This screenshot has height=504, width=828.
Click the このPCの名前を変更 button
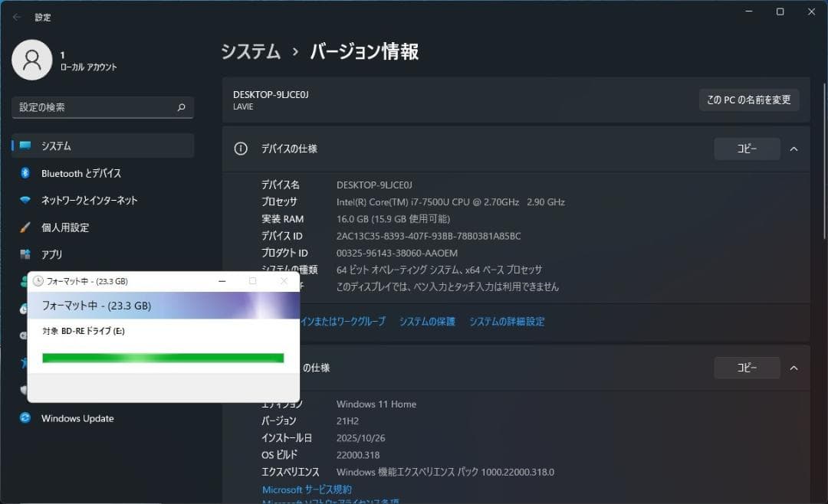749,100
